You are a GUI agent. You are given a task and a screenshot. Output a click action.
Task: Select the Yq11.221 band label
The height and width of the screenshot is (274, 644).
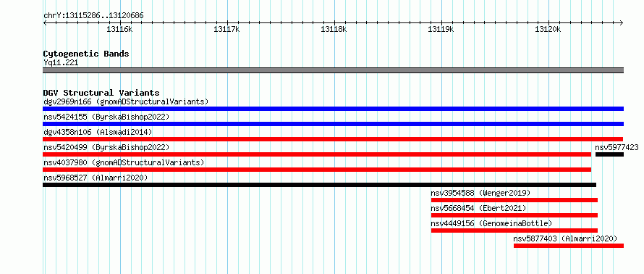[x=61, y=63]
